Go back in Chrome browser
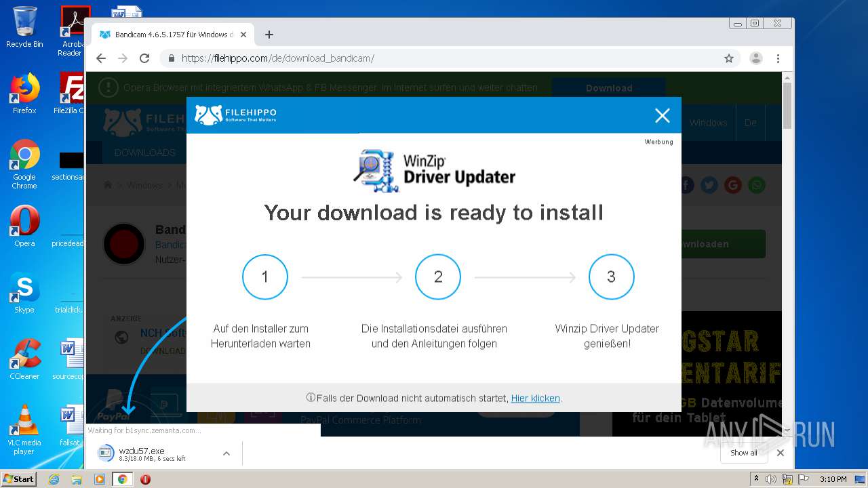Image resolution: width=868 pixels, height=488 pixels. pos(101,58)
